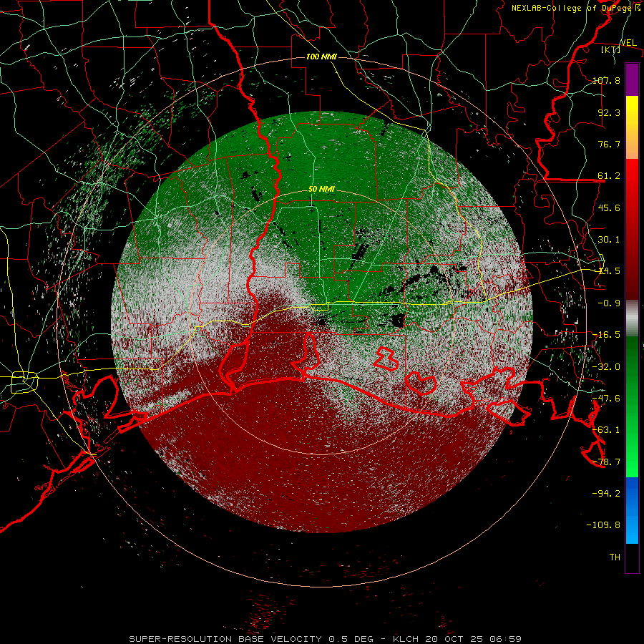Select the -32.0 velocity scale value
This screenshot has height=644, width=644.
click(x=606, y=367)
